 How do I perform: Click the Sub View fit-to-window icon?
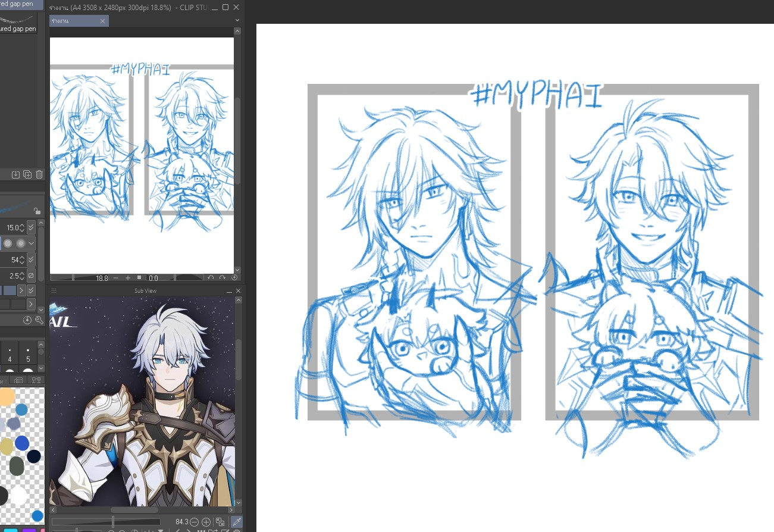pyautogui.click(x=220, y=522)
